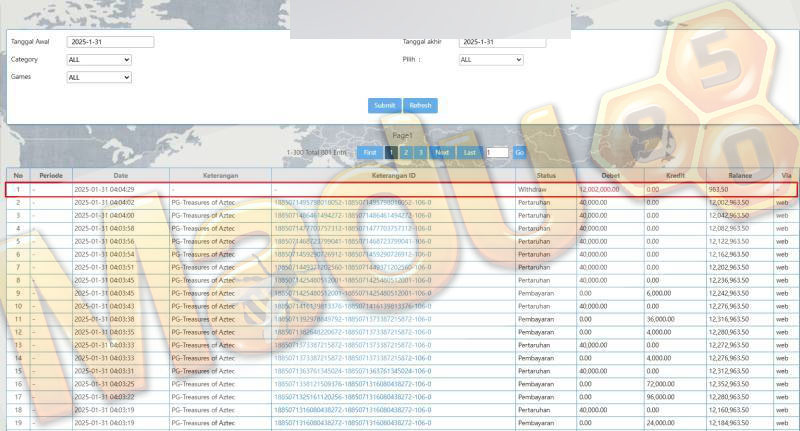The width and height of the screenshot is (800, 431).
Task: Click the Balance column header
Action: 740,175
